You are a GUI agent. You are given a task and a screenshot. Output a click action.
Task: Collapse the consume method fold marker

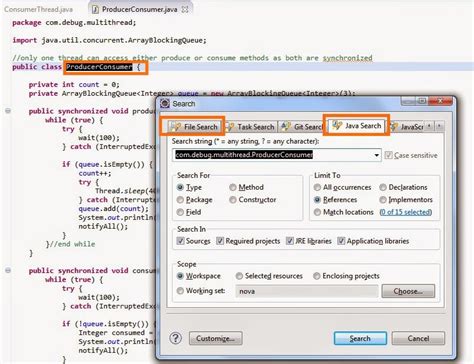[8, 270]
